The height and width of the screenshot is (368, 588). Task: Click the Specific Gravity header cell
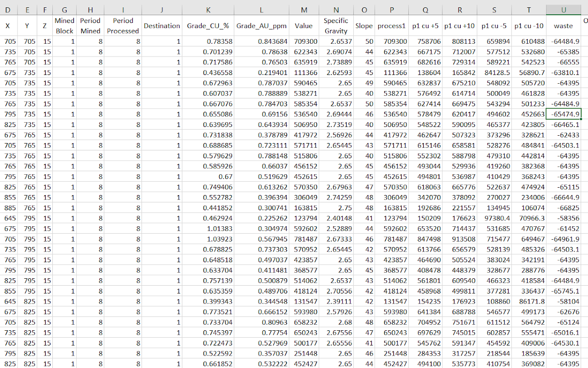[336, 26]
